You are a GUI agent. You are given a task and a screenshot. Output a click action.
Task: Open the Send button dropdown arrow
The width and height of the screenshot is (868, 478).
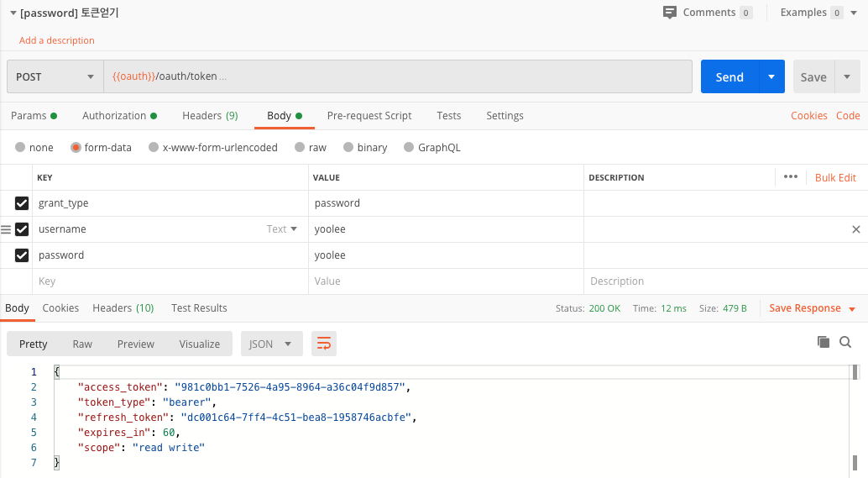pos(771,76)
